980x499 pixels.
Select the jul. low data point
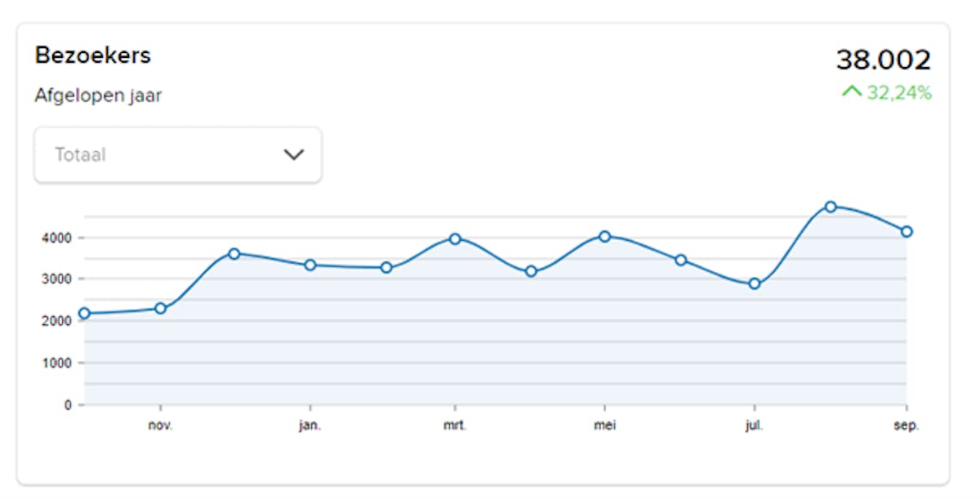coord(755,284)
